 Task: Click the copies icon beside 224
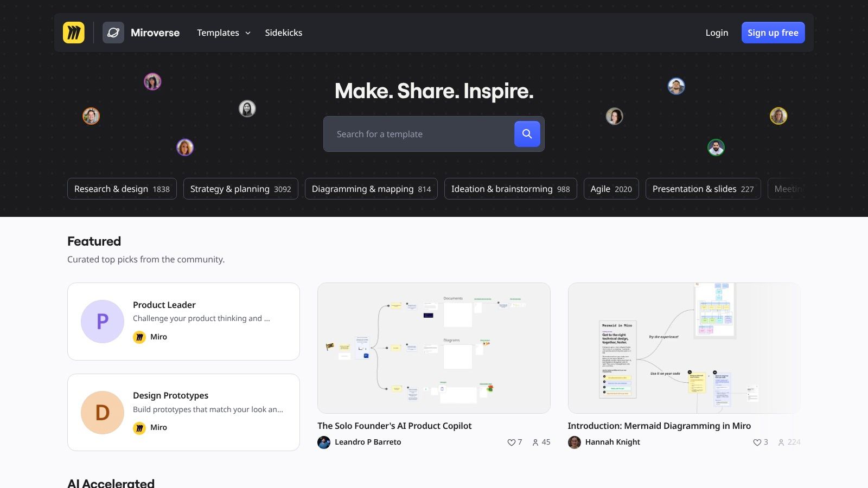coord(781,442)
